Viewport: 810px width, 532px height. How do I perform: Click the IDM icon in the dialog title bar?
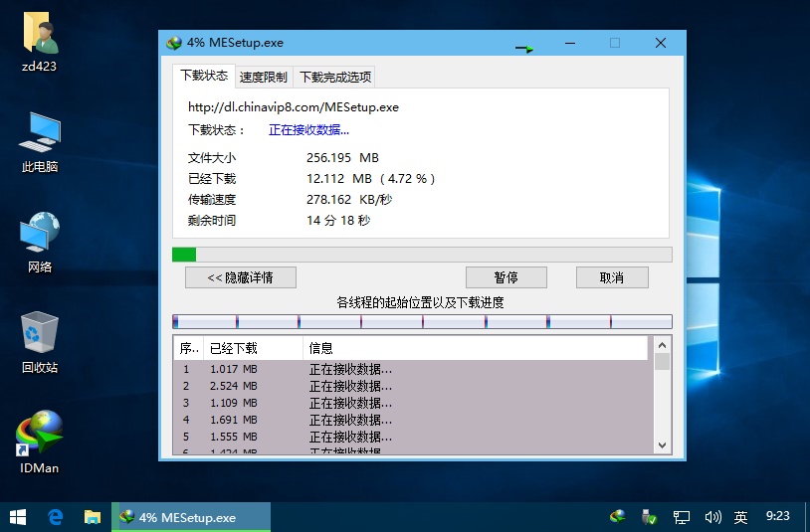[174, 43]
